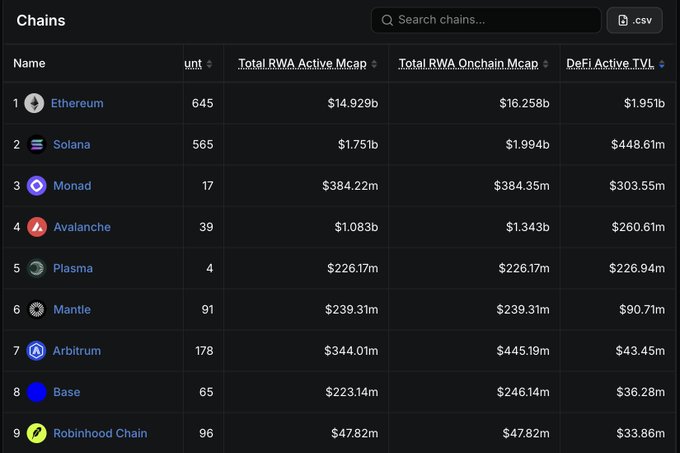Open the Robinhood Chain link
The width and height of the screenshot is (680, 453).
coord(100,433)
